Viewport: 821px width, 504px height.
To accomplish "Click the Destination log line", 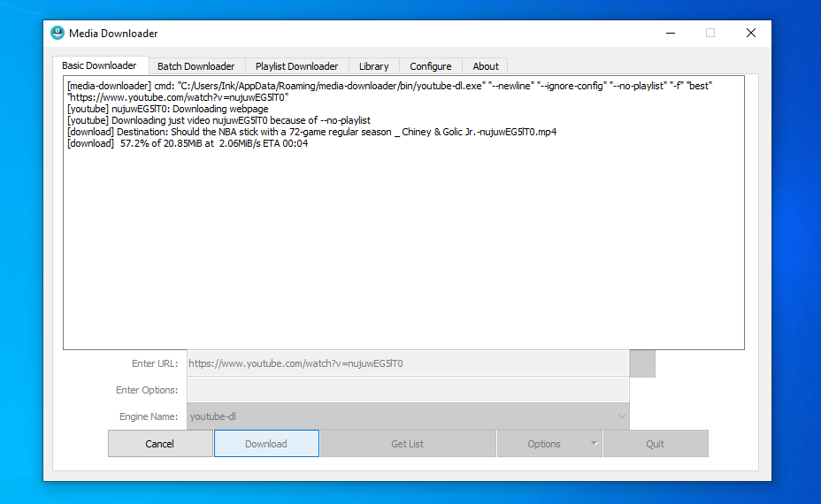I will (311, 132).
